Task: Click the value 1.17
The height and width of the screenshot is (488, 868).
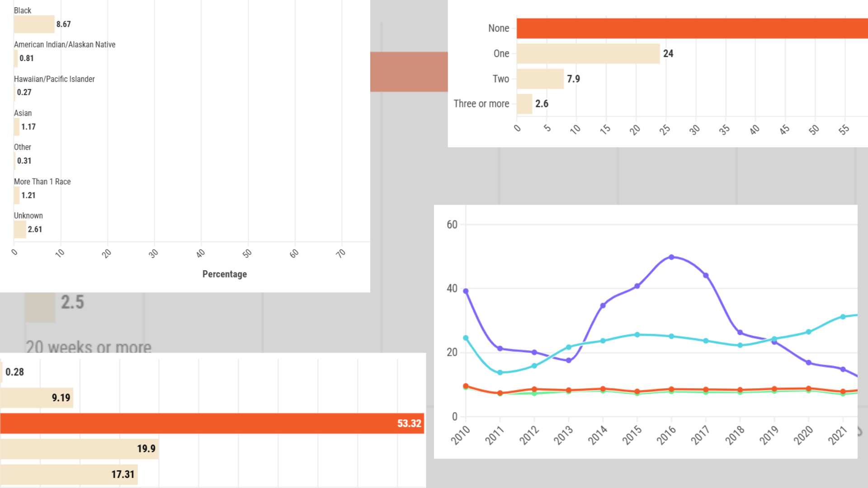Action: [28, 127]
